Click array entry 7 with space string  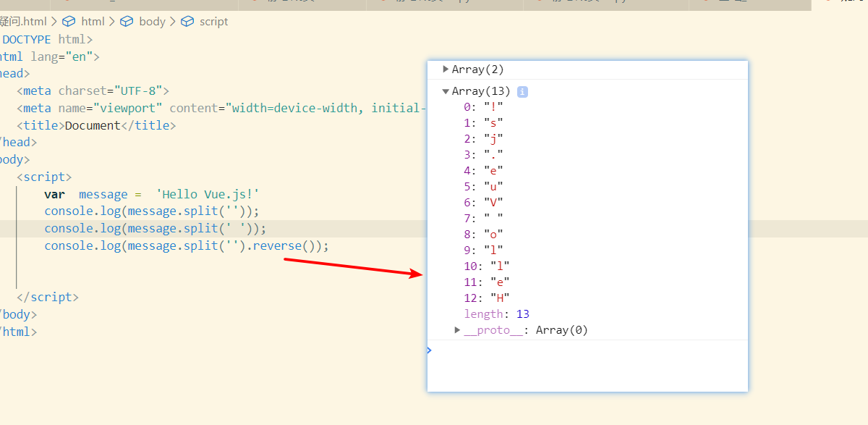(x=483, y=219)
